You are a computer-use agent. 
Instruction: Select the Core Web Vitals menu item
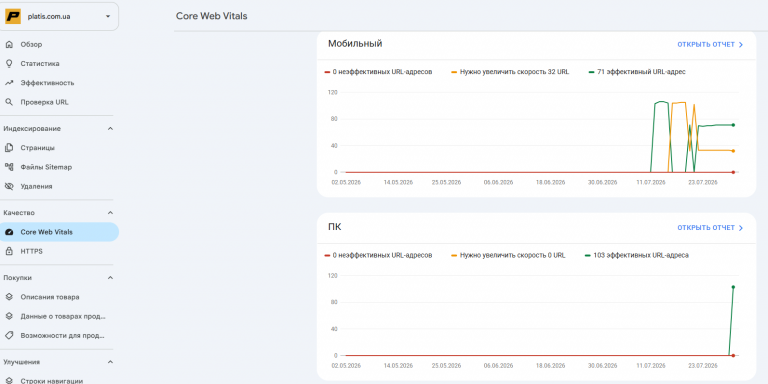(59, 232)
